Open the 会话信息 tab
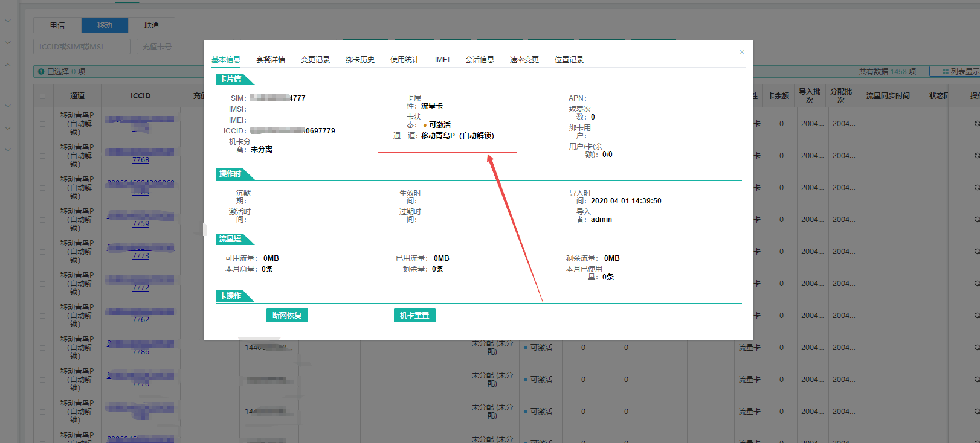This screenshot has width=980, height=443. point(480,60)
